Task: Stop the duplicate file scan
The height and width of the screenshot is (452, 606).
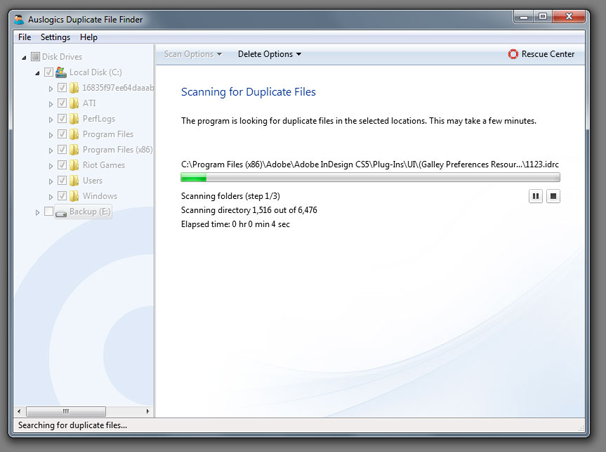Action: pos(553,197)
